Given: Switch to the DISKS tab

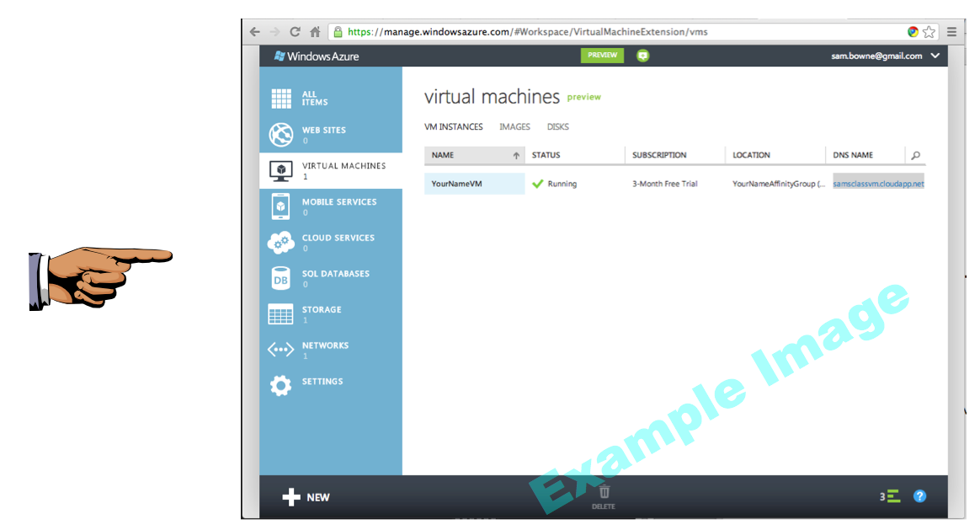Looking at the screenshot, I should coord(557,126).
